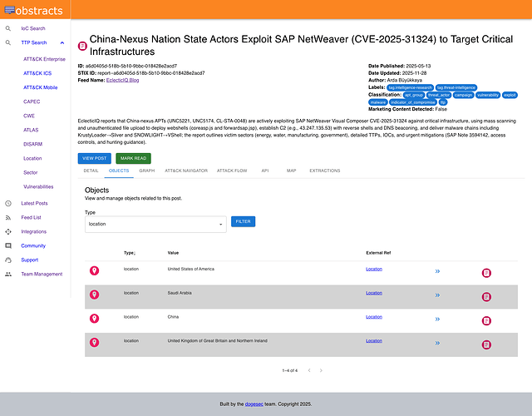Click the location pin icon for China
Viewport: 532px width, 416px height.
[95, 317]
